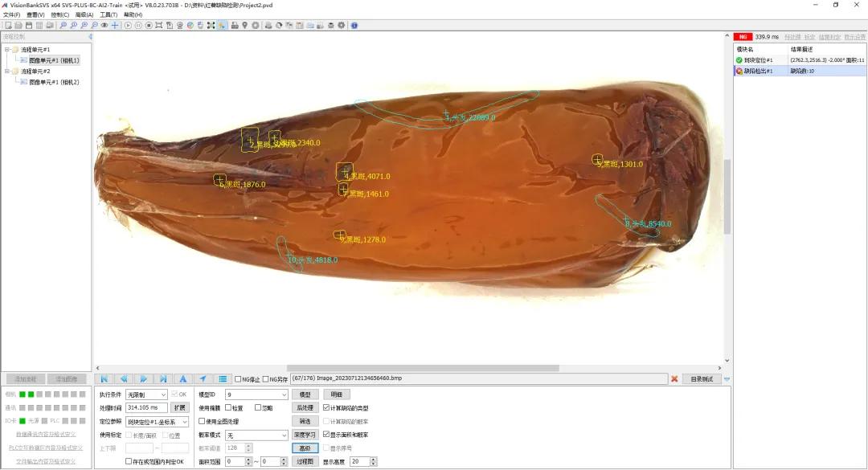Enable the NG另存 checkbox
Screen dimensions: 868x470
pyautogui.click(x=266, y=379)
